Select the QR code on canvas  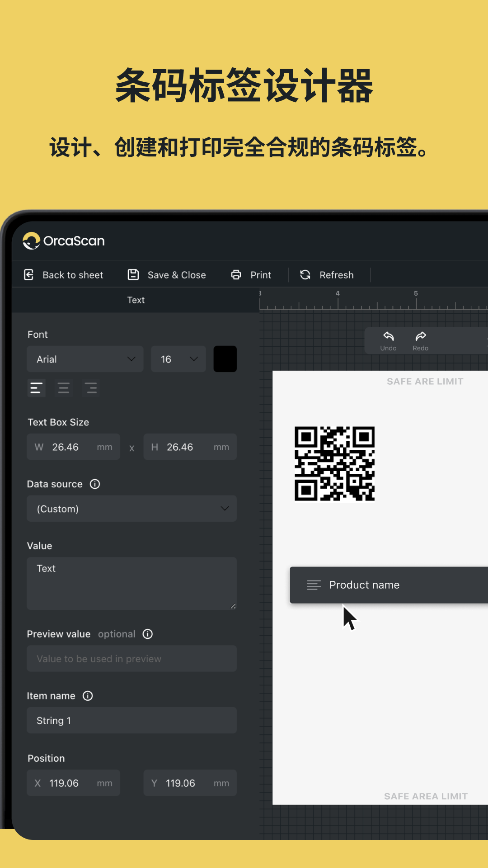click(335, 464)
